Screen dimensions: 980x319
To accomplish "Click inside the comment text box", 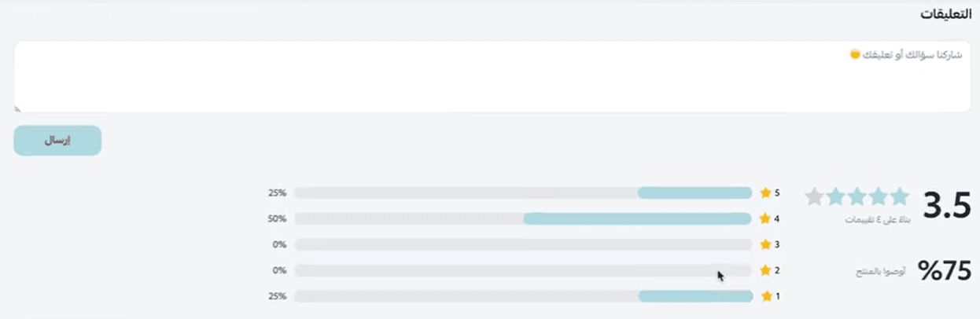I will coord(492,77).
